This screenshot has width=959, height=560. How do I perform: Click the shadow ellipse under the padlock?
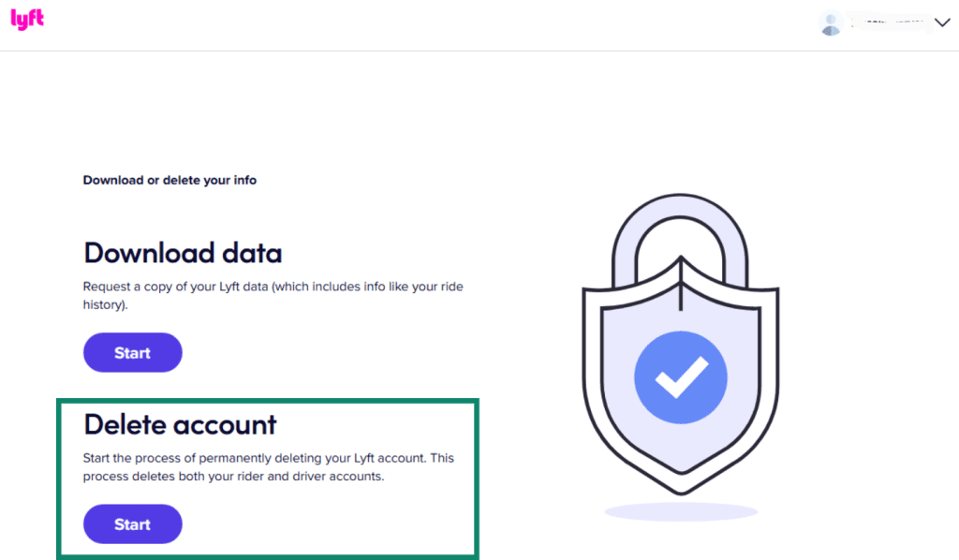tap(681, 509)
